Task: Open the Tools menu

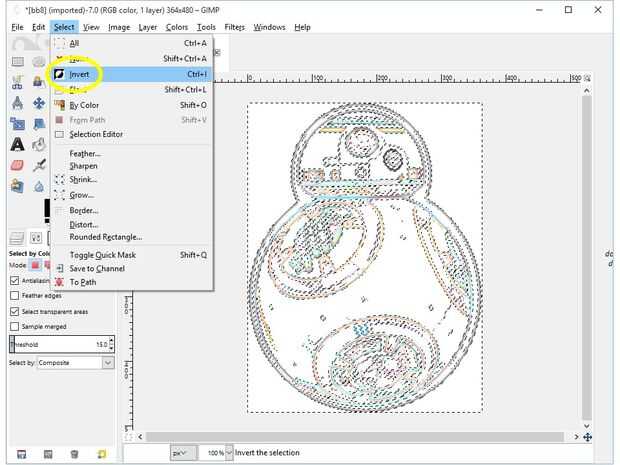Action: coord(206,27)
